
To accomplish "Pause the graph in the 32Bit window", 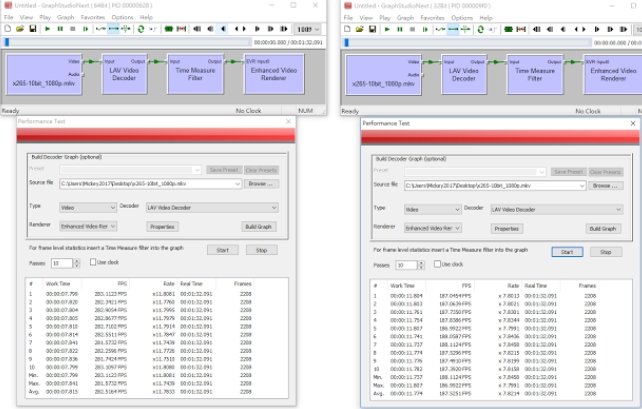I will (x=400, y=29).
